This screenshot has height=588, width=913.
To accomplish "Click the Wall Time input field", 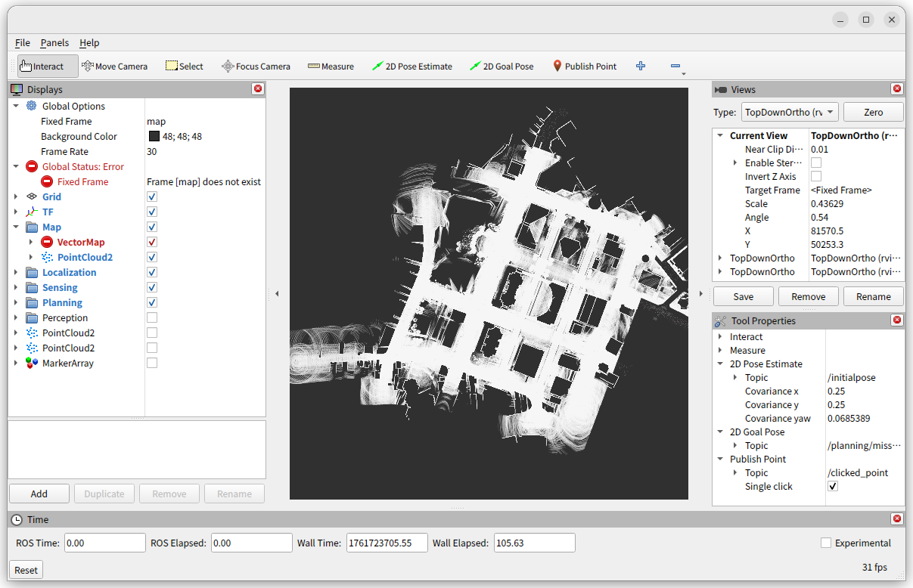I will pyautogui.click(x=387, y=543).
